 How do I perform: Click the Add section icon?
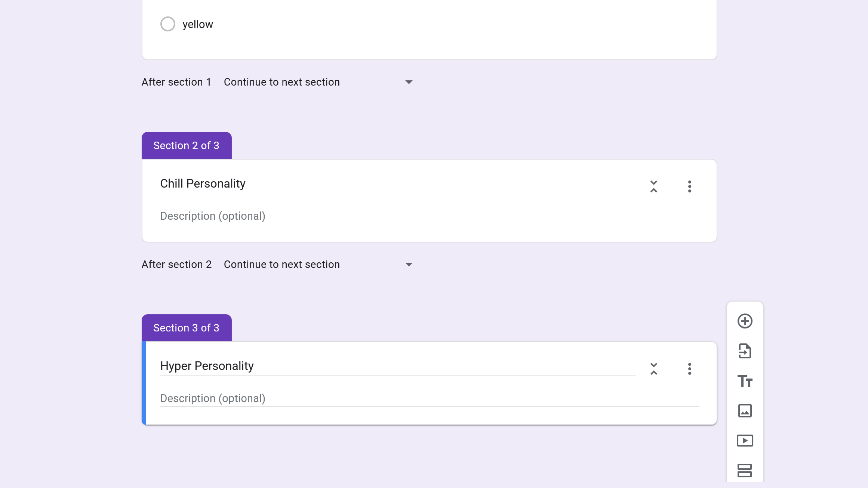pyautogui.click(x=745, y=470)
